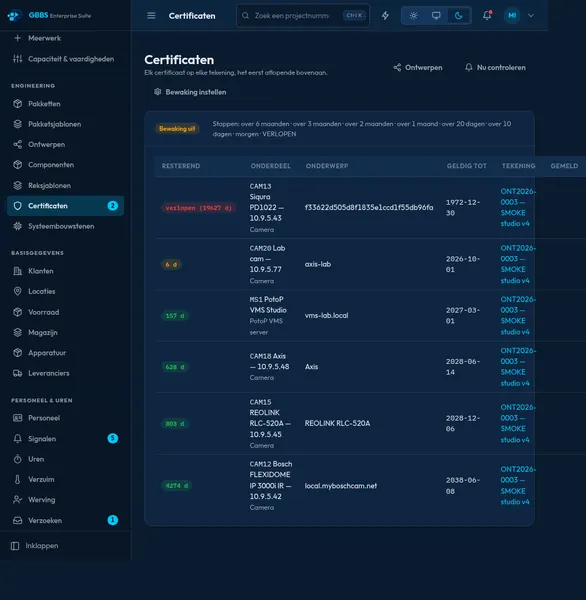Click the Locaties pin icon
This screenshot has height=600, width=586.
[18, 291]
